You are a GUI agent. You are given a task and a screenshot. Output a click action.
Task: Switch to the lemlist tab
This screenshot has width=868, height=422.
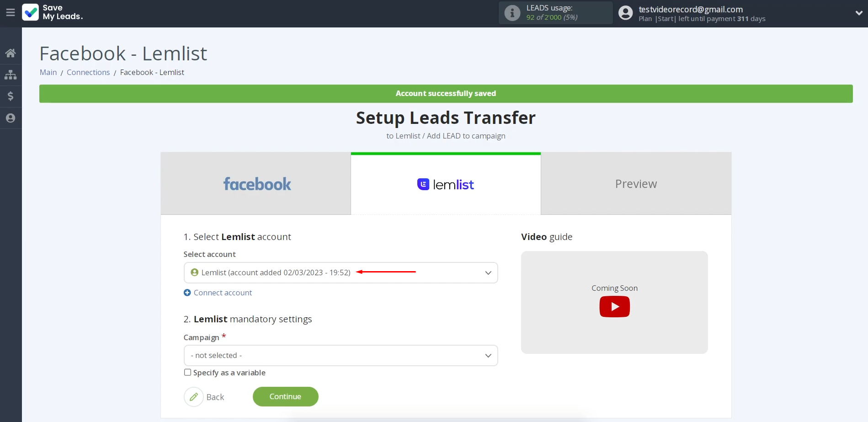pyautogui.click(x=446, y=184)
